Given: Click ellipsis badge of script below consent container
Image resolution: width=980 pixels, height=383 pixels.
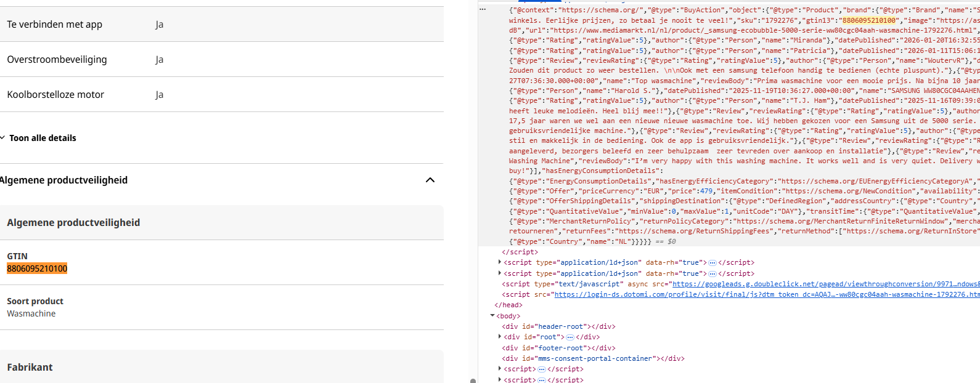Looking at the screenshot, I should coord(542,369).
